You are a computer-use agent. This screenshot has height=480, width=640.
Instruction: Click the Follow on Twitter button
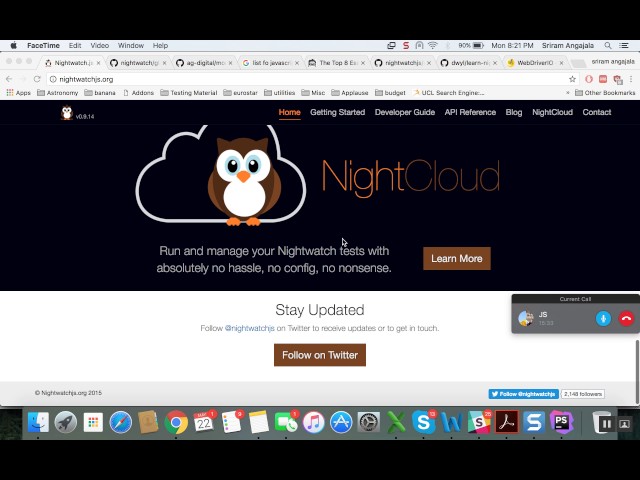tap(320, 355)
